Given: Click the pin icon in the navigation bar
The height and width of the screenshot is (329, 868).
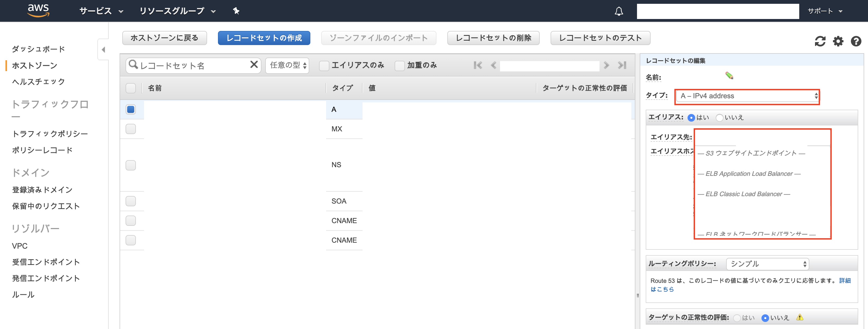Looking at the screenshot, I should pos(236,11).
